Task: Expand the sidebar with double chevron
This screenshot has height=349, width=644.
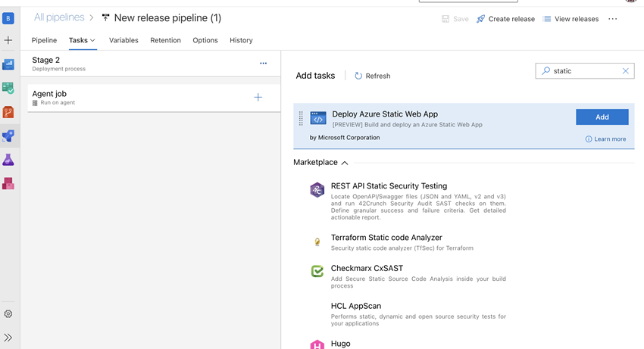Action: click(x=8, y=338)
